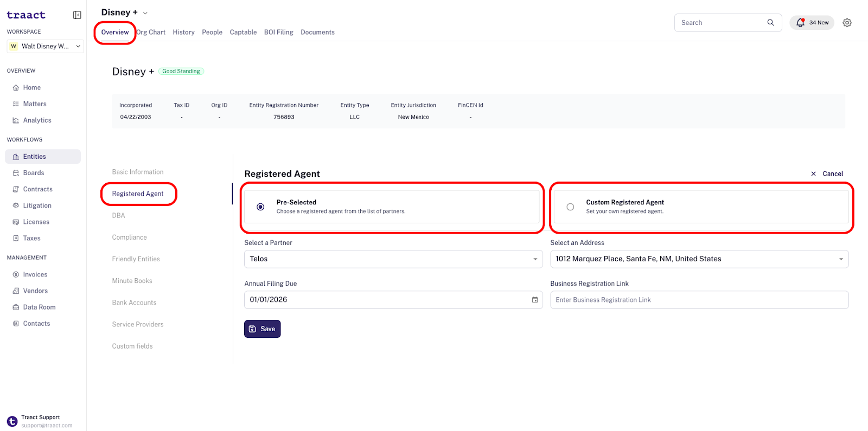Screen dimensions: 868x431
Task: Open the Bank Accounts section
Action: click(134, 303)
